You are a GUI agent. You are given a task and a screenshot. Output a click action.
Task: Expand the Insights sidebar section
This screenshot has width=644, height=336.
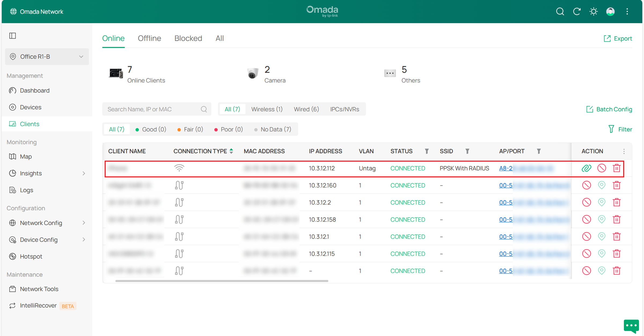pos(31,173)
